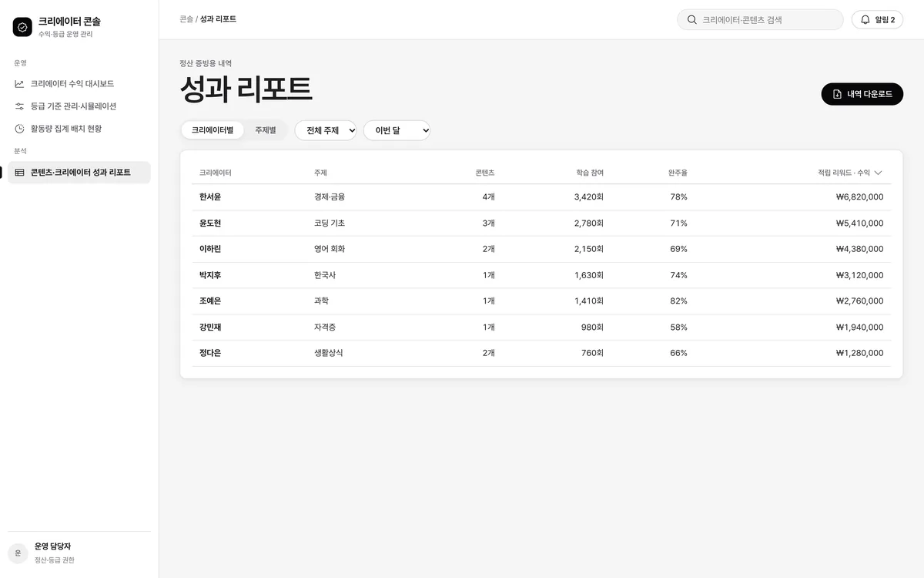Click the ₩1,280,000 revenue value
The image size is (924, 578).
pyautogui.click(x=859, y=353)
